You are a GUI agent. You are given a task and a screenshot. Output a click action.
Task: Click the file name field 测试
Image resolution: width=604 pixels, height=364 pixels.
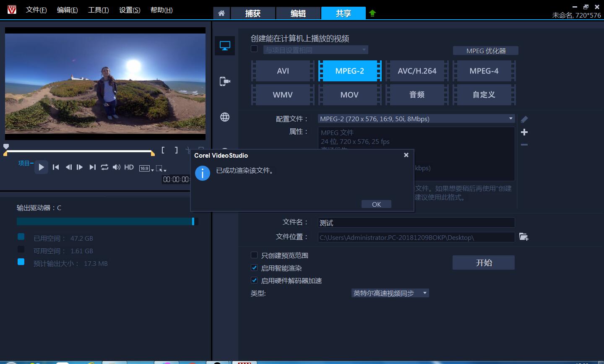416,223
